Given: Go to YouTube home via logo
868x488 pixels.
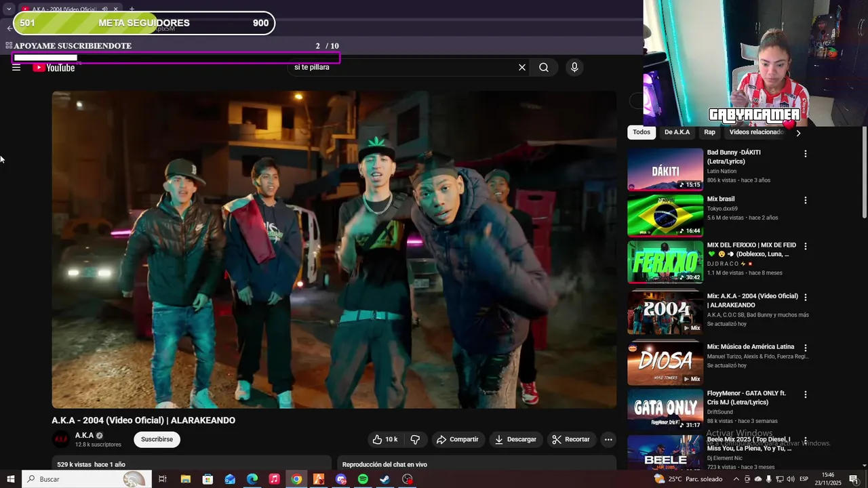Looking at the screenshot, I should coord(54,68).
